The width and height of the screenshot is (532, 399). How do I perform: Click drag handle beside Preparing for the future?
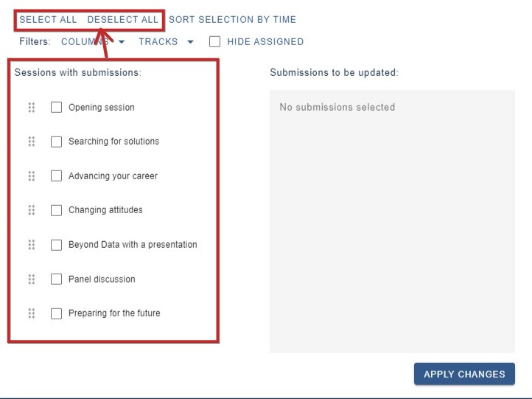32,313
